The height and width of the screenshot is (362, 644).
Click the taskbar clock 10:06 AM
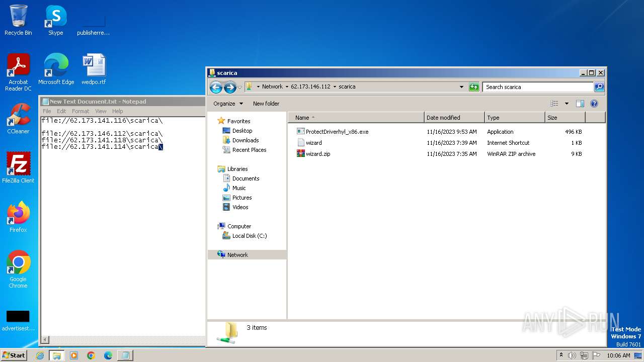tap(618, 355)
